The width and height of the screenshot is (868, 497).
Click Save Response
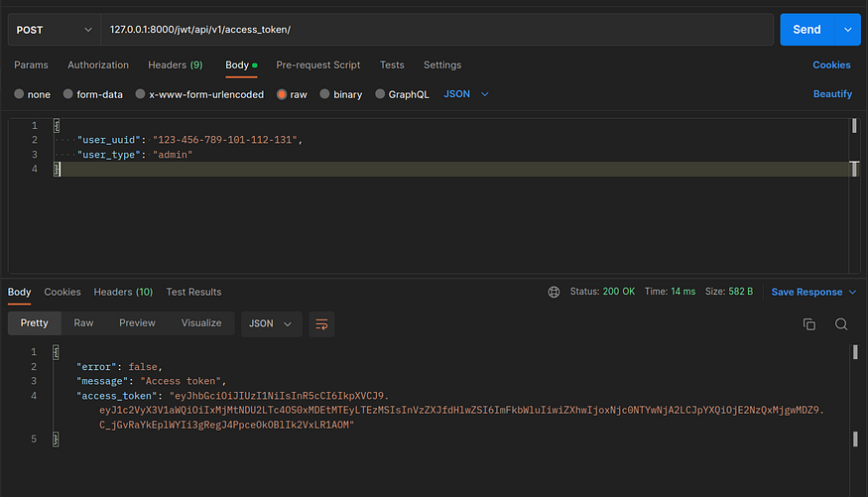(x=806, y=293)
